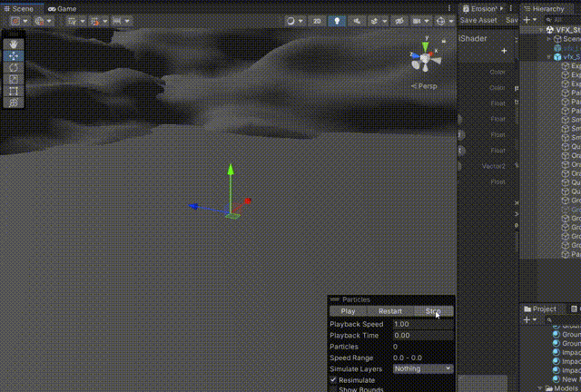Click the plus icon under Shader blackboard
Viewport: 581px width, 392px height.
[504, 51]
